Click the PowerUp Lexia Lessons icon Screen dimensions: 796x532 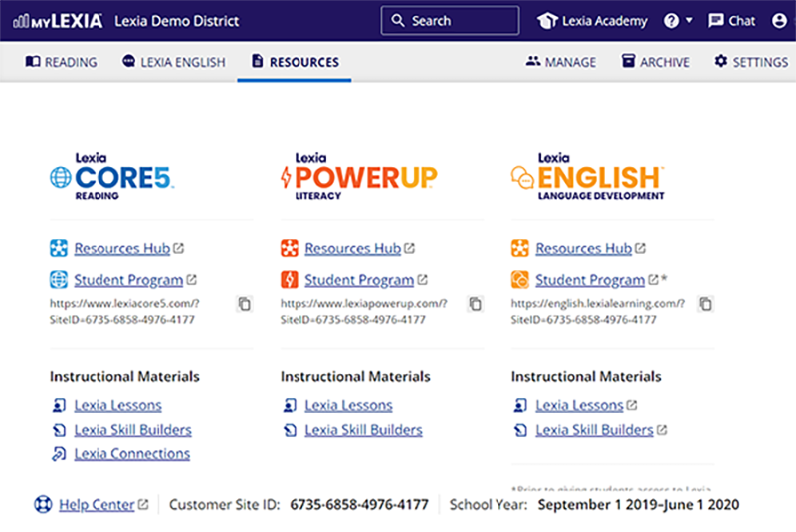coord(290,405)
